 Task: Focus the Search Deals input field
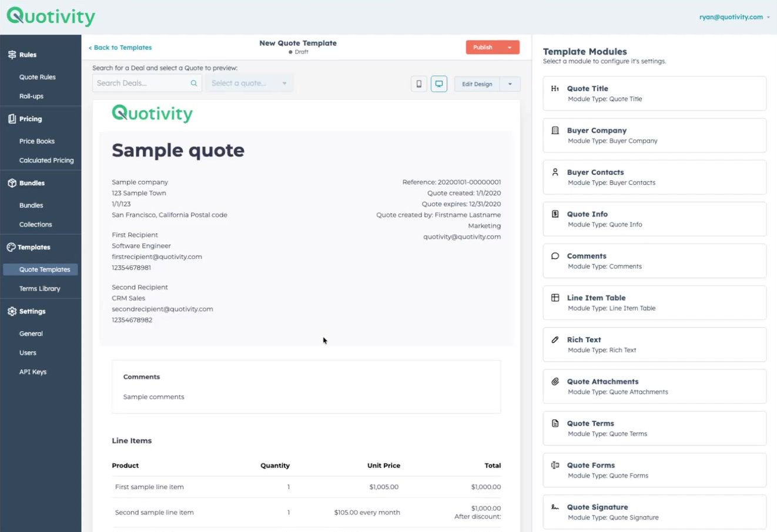[141, 83]
